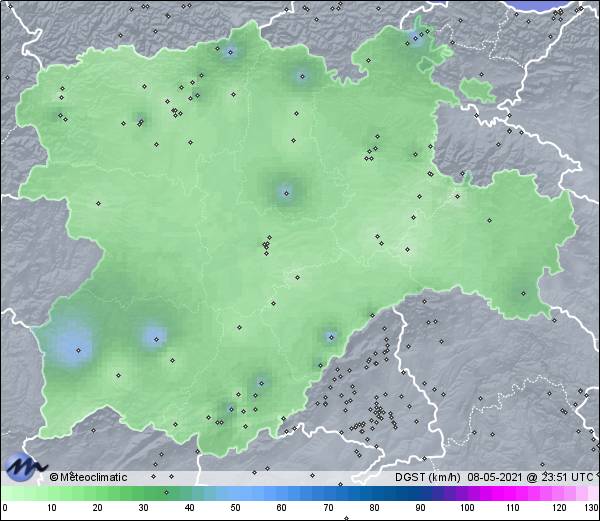Click the scale value 40
The image size is (600, 521).
189,508
